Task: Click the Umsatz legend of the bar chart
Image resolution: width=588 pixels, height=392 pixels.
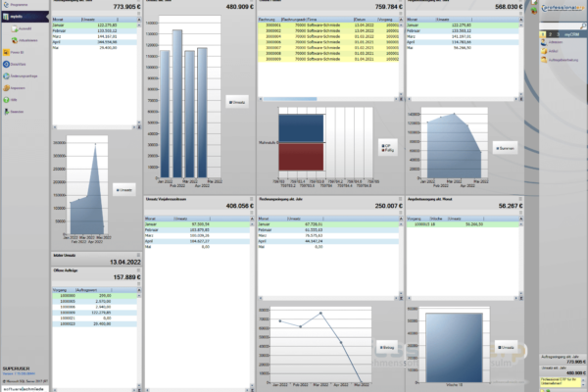Action: (236, 100)
